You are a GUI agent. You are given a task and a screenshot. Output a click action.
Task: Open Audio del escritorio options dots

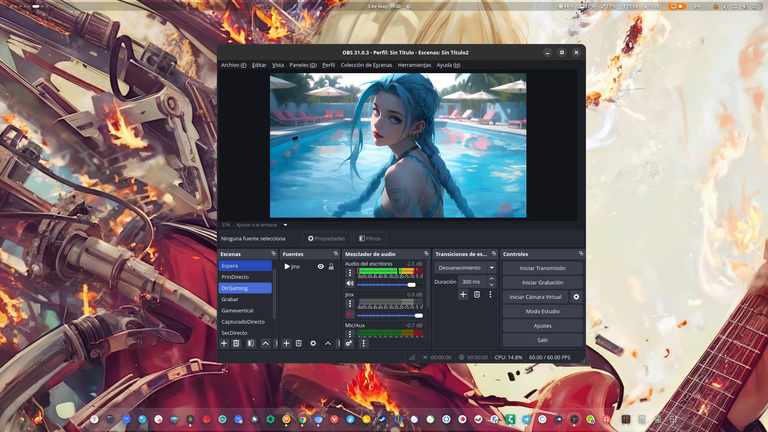pyautogui.click(x=350, y=273)
